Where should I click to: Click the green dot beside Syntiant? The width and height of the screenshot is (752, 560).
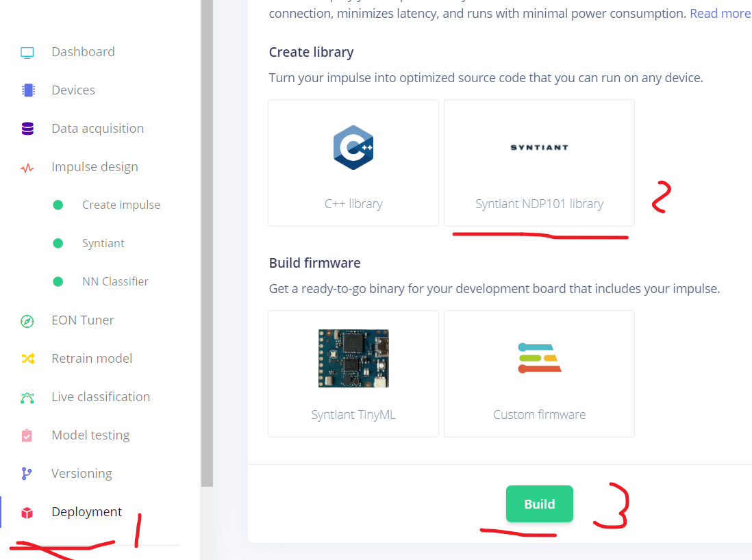(58, 244)
